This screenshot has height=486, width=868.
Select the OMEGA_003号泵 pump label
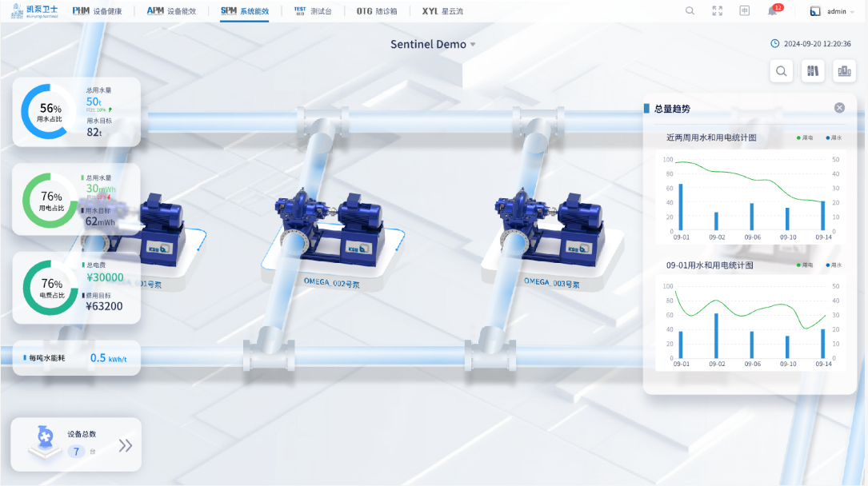click(554, 281)
